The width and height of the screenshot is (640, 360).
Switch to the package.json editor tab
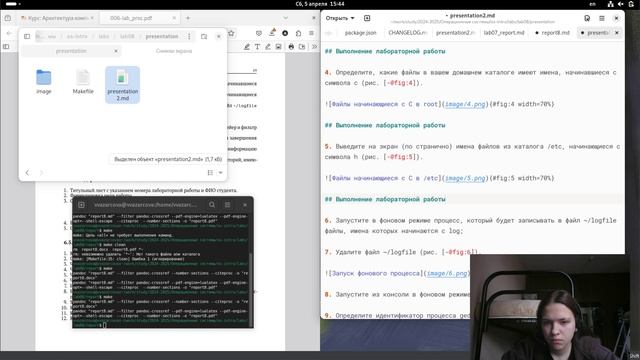(360, 33)
